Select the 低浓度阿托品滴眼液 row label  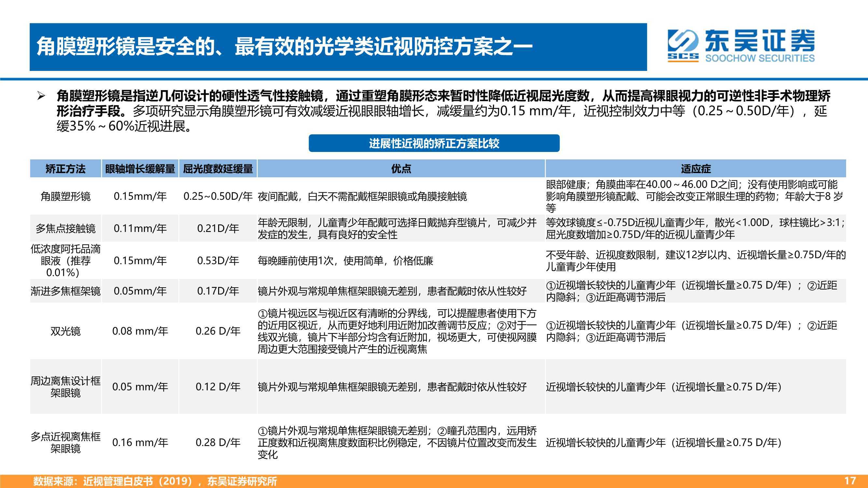pyautogui.click(x=65, y=261)
